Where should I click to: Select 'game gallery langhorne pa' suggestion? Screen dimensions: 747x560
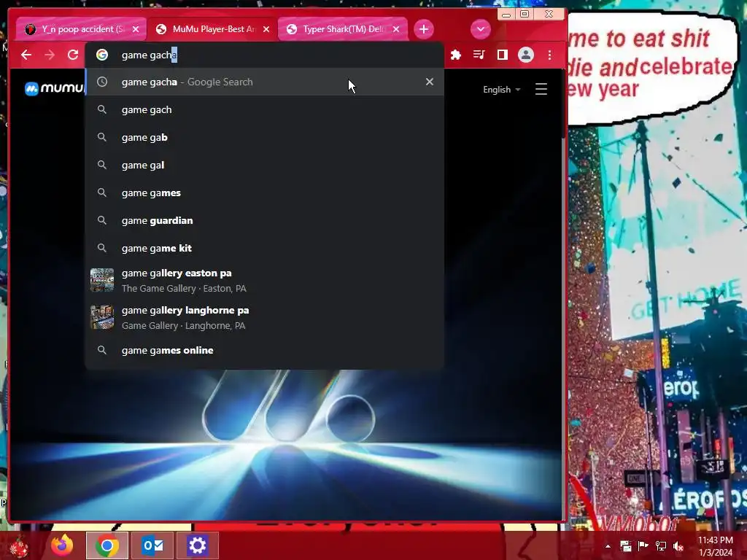tap(264, 318)
